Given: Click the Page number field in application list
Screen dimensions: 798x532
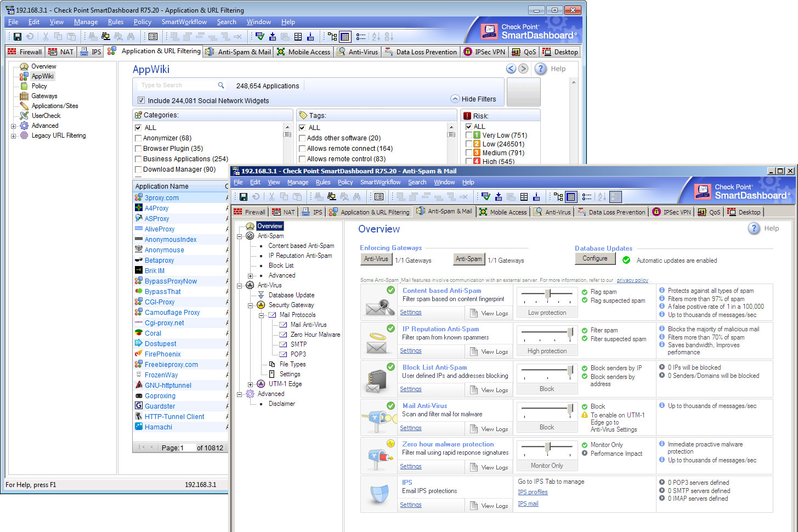Looking at the screenshot, I should (188, 448).
